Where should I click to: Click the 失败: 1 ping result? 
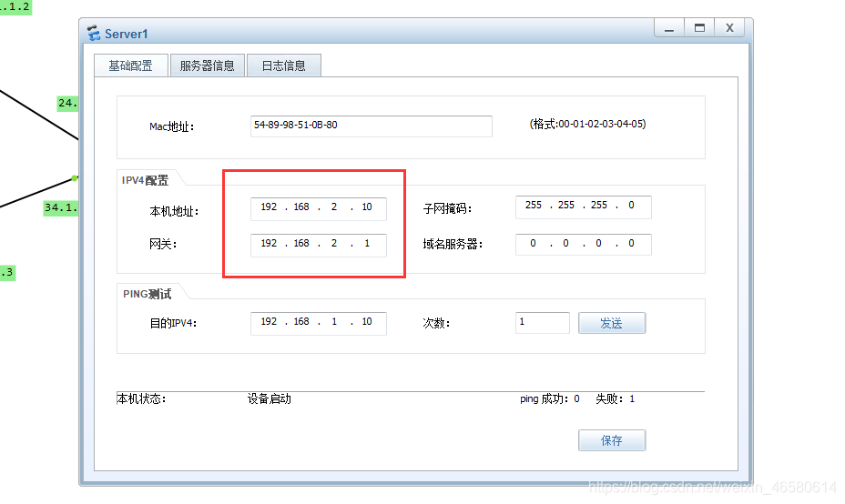616,399
